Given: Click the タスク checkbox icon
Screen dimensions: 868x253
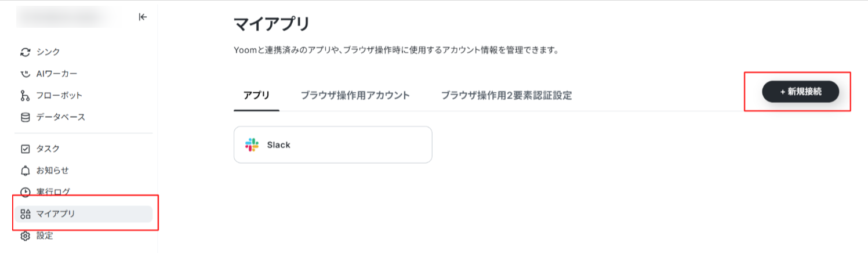Looking at the screenshot, I should [x=25, y=149].
